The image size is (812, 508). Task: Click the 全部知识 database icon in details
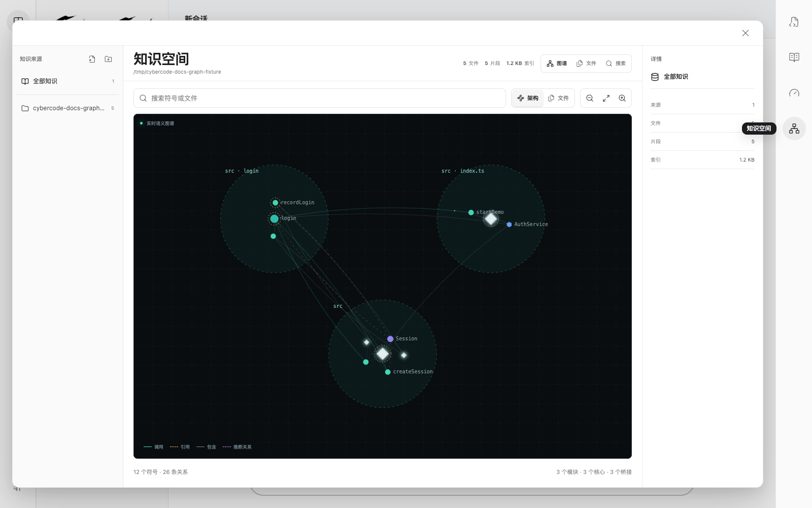[x=655, y=77]
